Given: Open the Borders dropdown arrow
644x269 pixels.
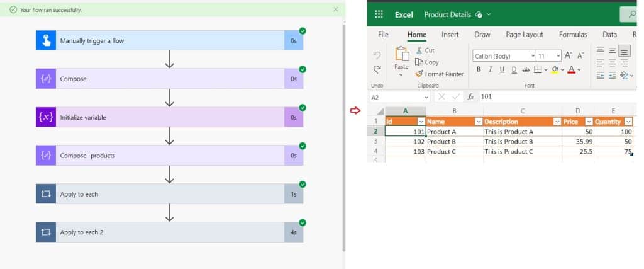Looking at the screenshot, I should 546,70.
